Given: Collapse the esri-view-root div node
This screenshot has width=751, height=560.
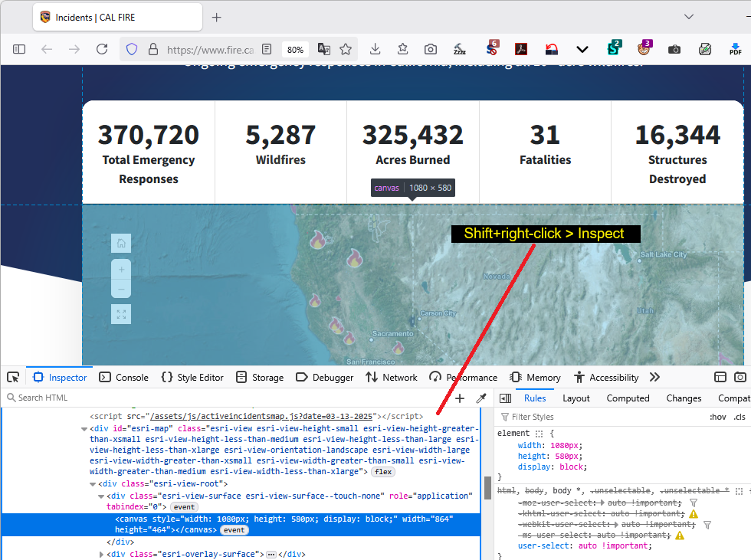Looking at the screenshot, I should (x=93, y=484).
